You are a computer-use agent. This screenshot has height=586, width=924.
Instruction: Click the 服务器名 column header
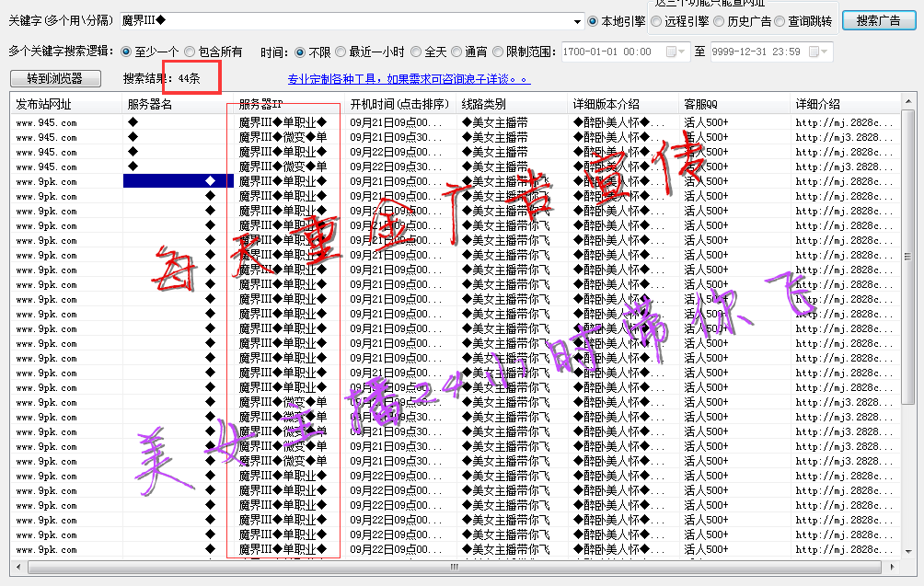[178, 104]
